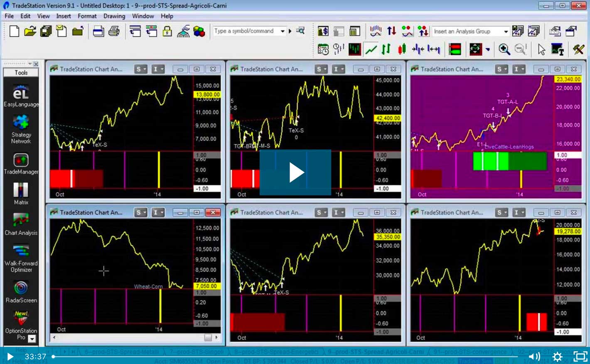The width and height of the screenshot is (590, 364).
Task: Open the symbol/command dropdown arrow
Action: [x=283, y=31]
